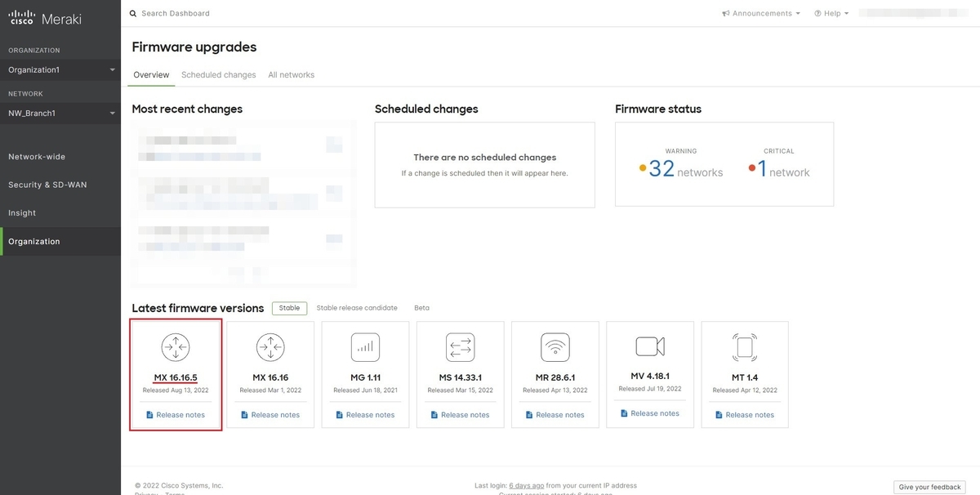
Task: Select Stable release candidate filter
Action: click(357, 308)
